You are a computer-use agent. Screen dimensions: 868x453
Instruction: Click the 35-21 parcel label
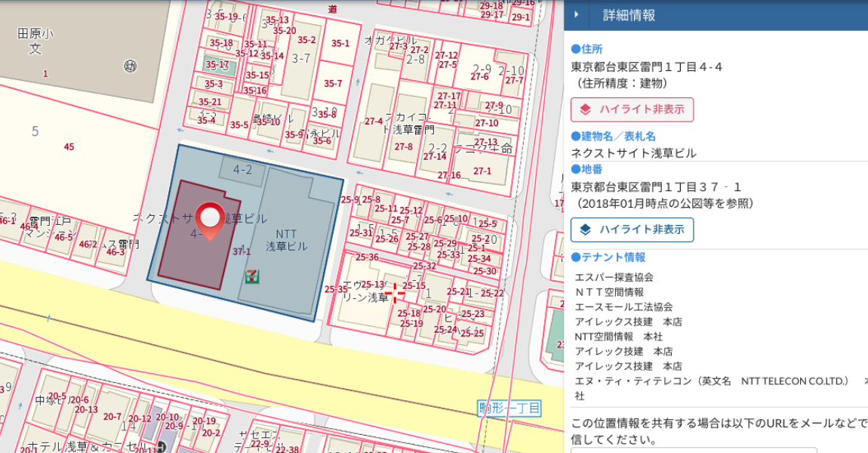[208, 100]
